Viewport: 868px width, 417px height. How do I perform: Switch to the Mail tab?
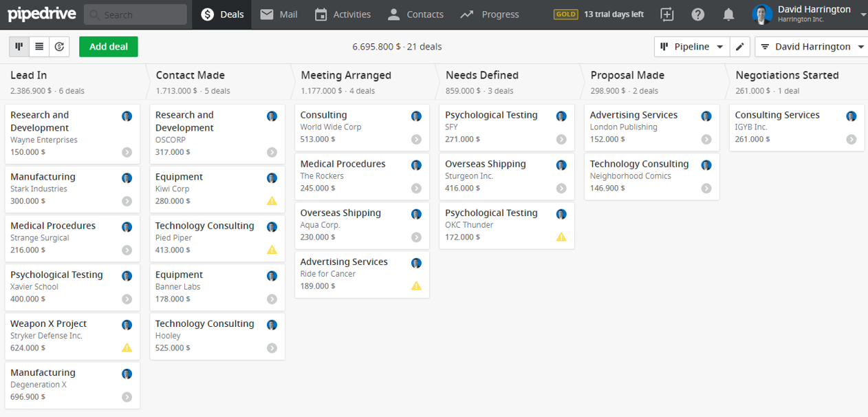click(278, 14)
